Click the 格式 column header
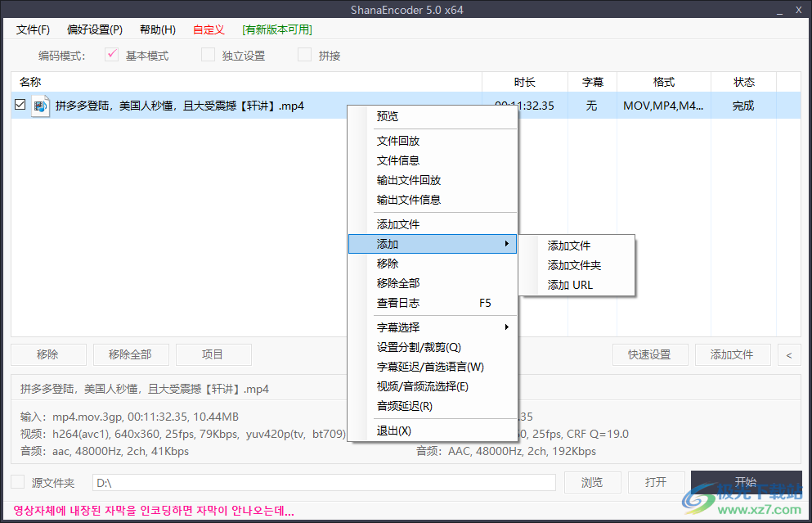Image resolution: width=812 pixels, height=523 pixels. coord(664,82)
